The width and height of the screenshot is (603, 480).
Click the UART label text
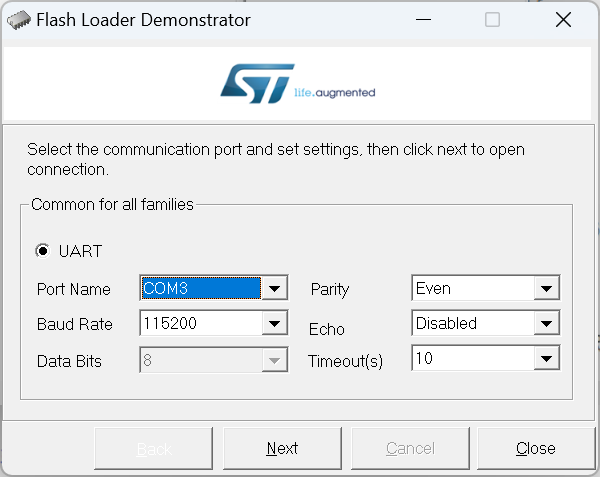pyautogui.click(x=80, y=252)
